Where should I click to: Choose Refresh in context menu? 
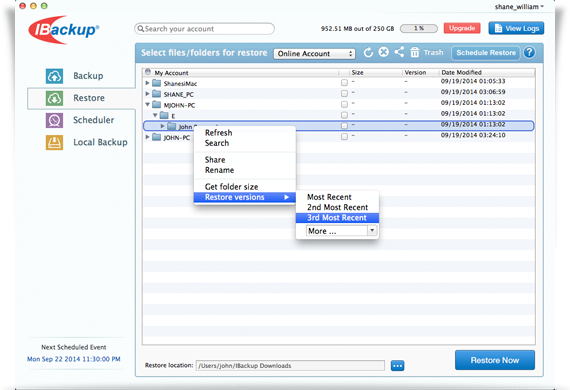[x=218, y=133]
